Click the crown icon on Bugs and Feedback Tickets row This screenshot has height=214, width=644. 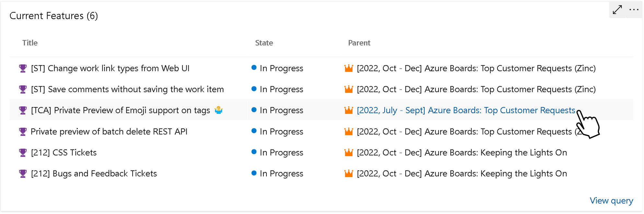pos(348,173)
